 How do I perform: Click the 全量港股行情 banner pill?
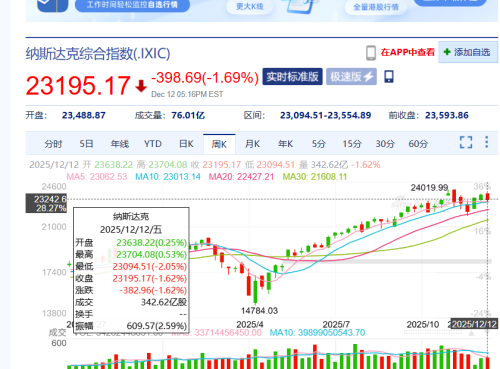[x=376, y=7]
